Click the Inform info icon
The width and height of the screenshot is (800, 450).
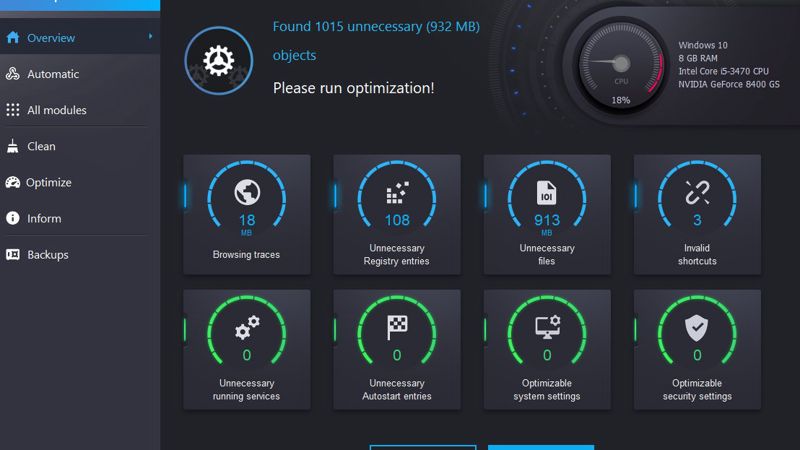pos(13,218)
